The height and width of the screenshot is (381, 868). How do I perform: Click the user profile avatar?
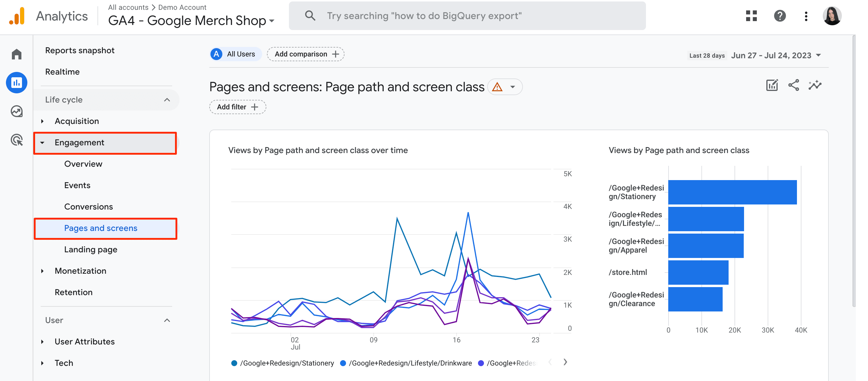point(832,16)
